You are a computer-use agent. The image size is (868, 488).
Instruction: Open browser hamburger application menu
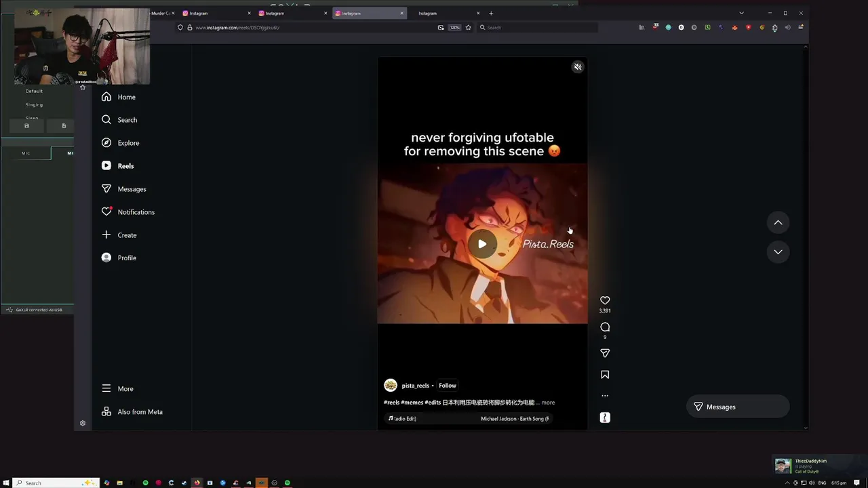tap(801, 28)
